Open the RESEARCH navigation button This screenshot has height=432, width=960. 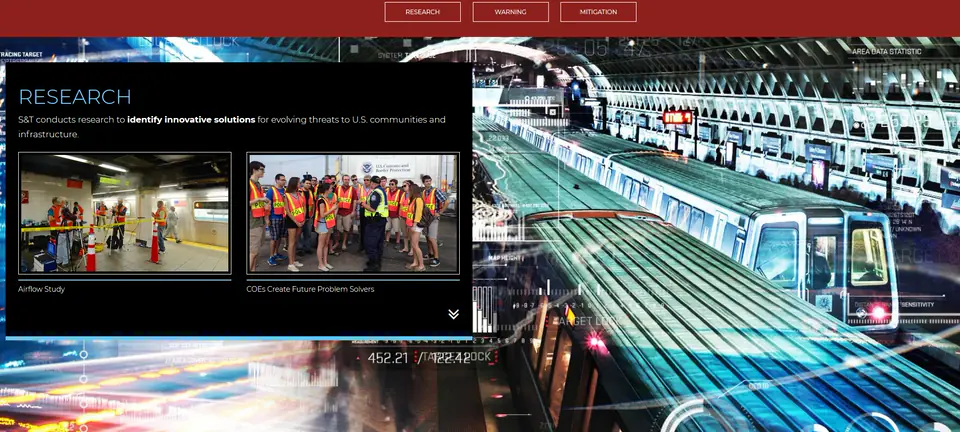[x=422, y=12]
